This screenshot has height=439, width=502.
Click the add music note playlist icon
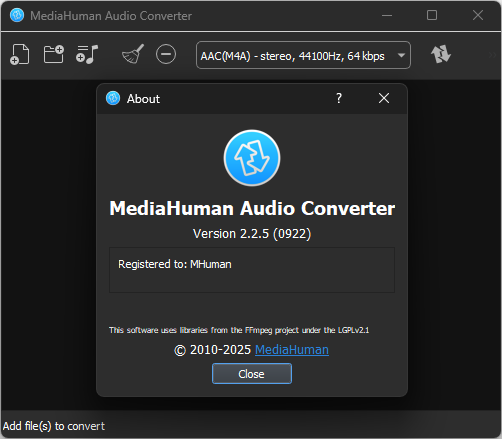pyautogui.click(x=87, y=54)
